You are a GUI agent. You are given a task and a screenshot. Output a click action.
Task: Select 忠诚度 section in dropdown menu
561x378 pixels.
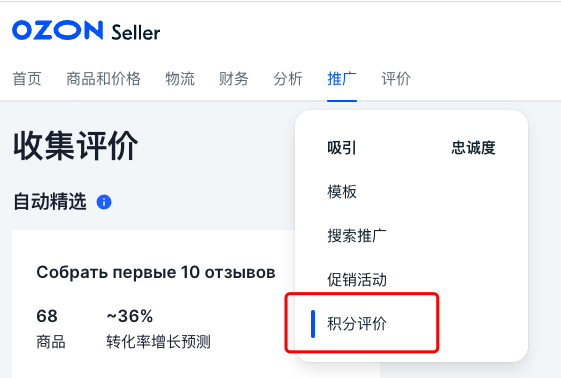(x=473, y=148)
